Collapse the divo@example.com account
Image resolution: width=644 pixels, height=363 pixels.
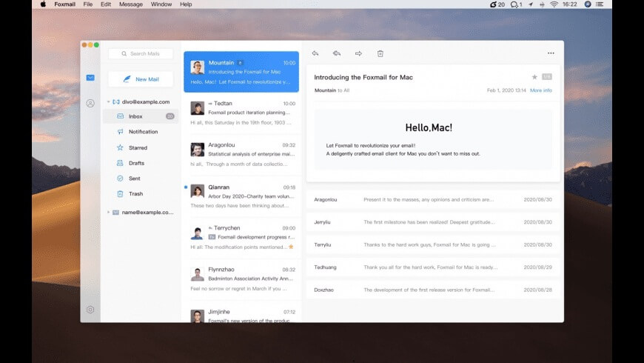click(108, 102)
